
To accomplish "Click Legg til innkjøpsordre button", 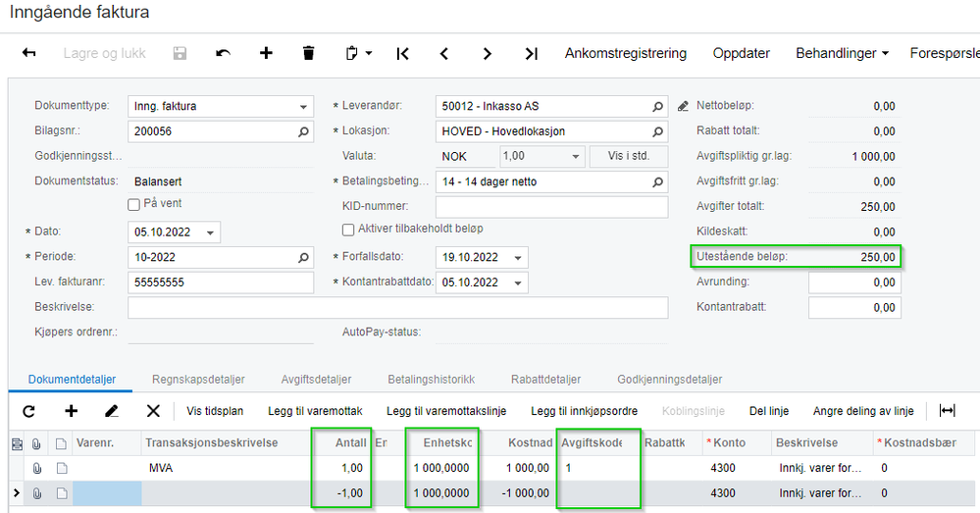I will 584,411.
